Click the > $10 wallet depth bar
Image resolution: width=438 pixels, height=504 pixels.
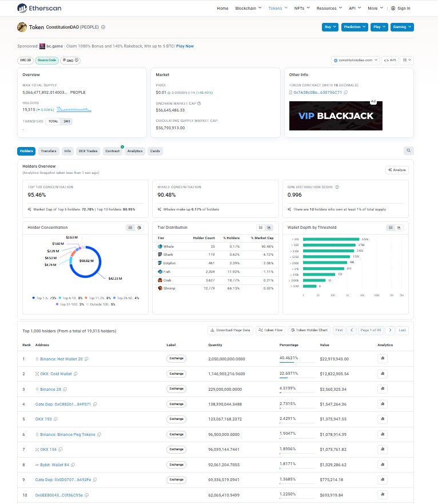click(x=331, y=239)
